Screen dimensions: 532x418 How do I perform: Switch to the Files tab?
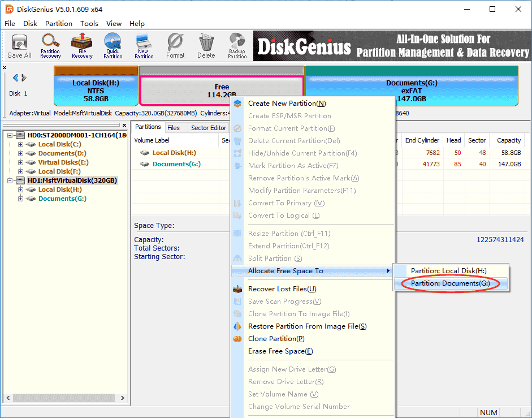tap(174, 128)
